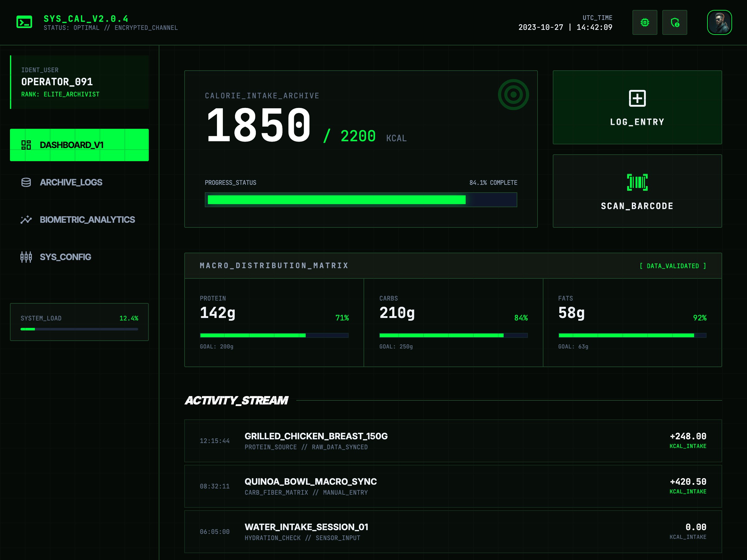Select the database icon beside ARCHIVE_LOGS
The width and height of the screenshot is (747, 560).
coord(26,182)
